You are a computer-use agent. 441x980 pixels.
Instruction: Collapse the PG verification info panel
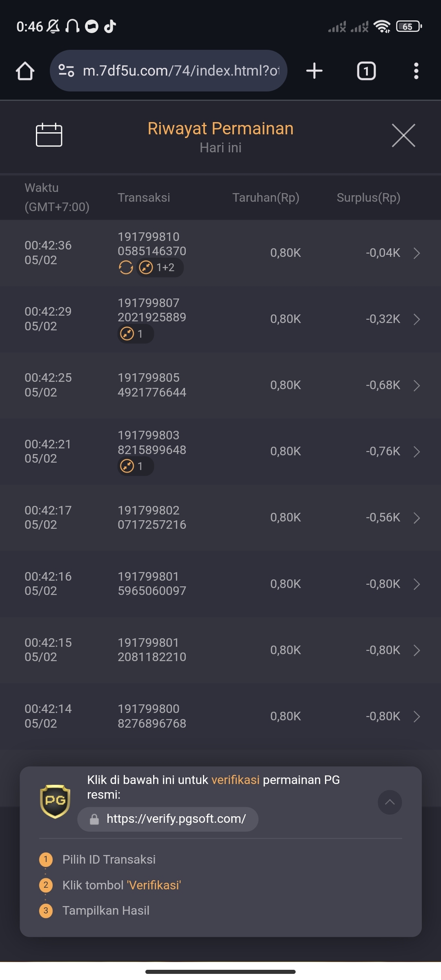tap(390, 802)
